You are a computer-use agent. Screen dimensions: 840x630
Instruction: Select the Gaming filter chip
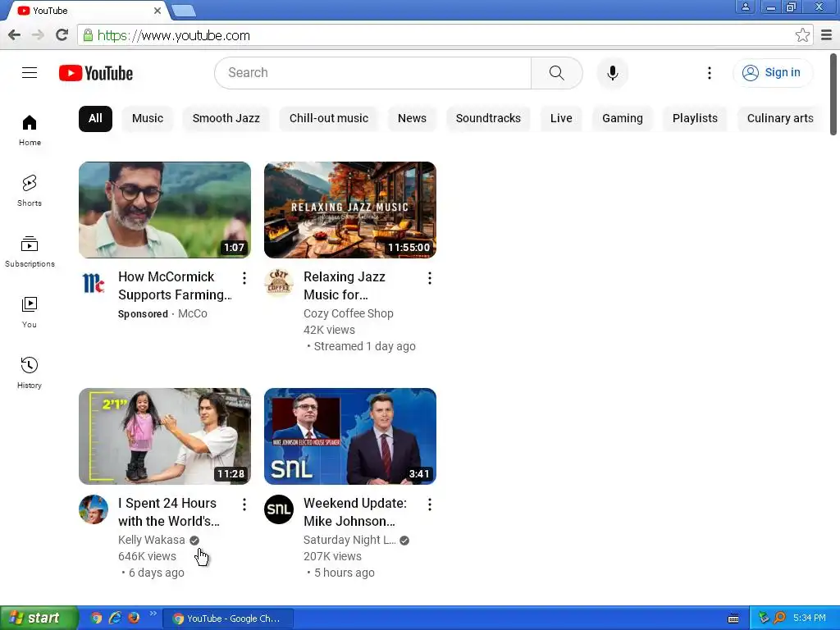point(623,118)
